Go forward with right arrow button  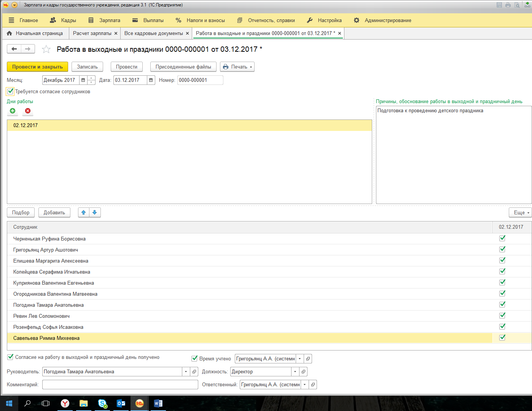(28, 49)
